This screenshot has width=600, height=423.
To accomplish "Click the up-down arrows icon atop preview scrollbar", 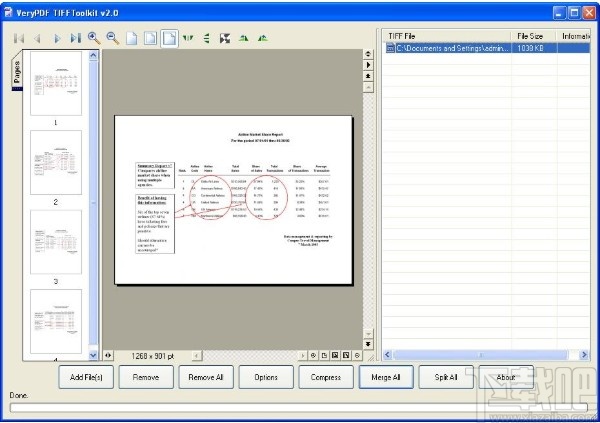I will 368,54.
